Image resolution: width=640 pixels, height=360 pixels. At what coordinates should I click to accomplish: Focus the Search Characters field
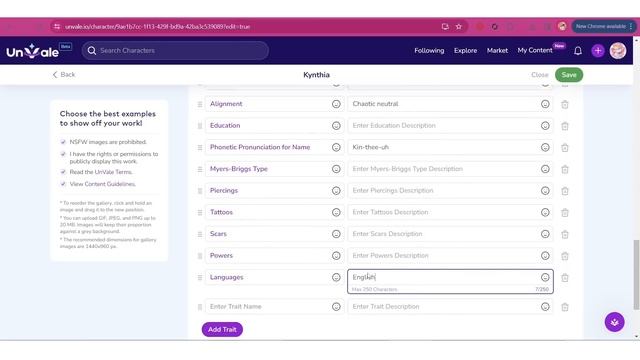coord(176,51)
